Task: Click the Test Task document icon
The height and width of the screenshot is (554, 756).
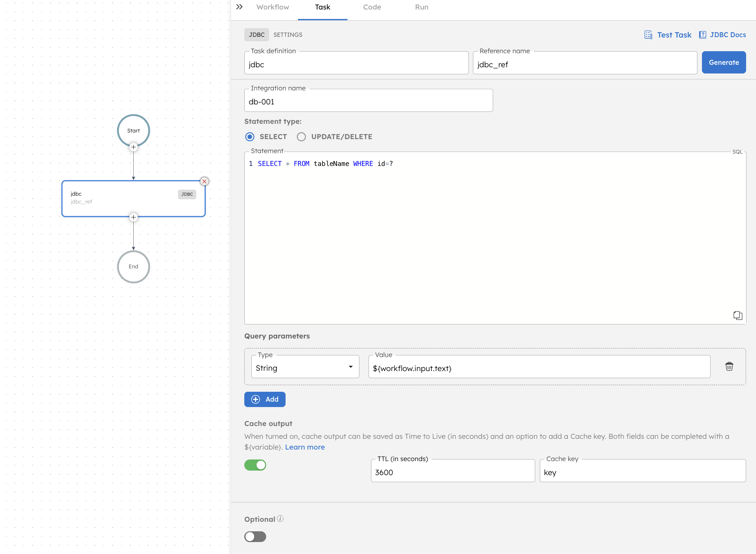Action: (x=648, y=35)
